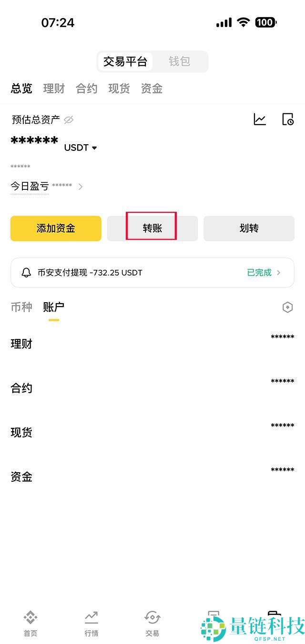Toggle visibility of 预估总资产 with the eye icon
This screenshot has width=305, height=644.
pyautogui.click(x=69, y=119)
